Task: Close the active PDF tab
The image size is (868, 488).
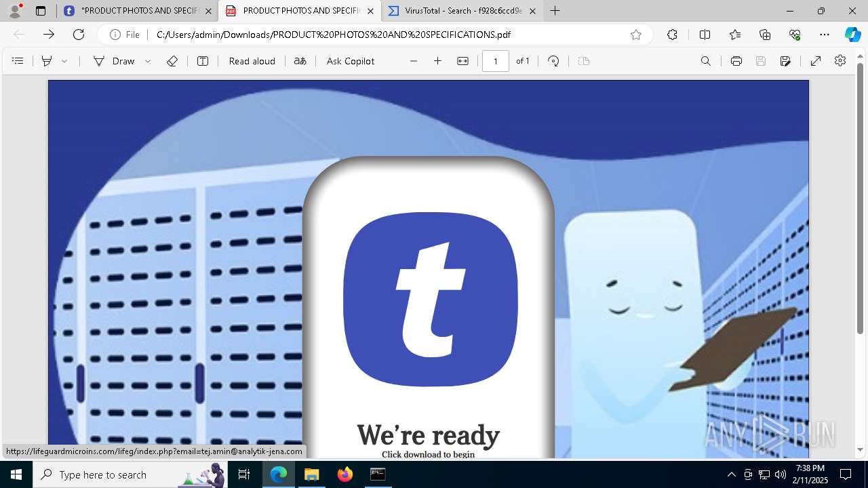Action: [370, 11]
